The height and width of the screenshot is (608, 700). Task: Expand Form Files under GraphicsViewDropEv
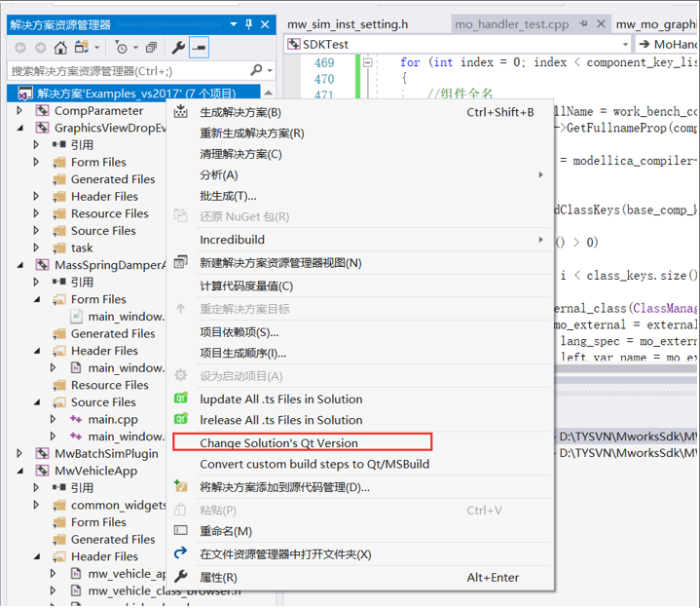(36, 162)
